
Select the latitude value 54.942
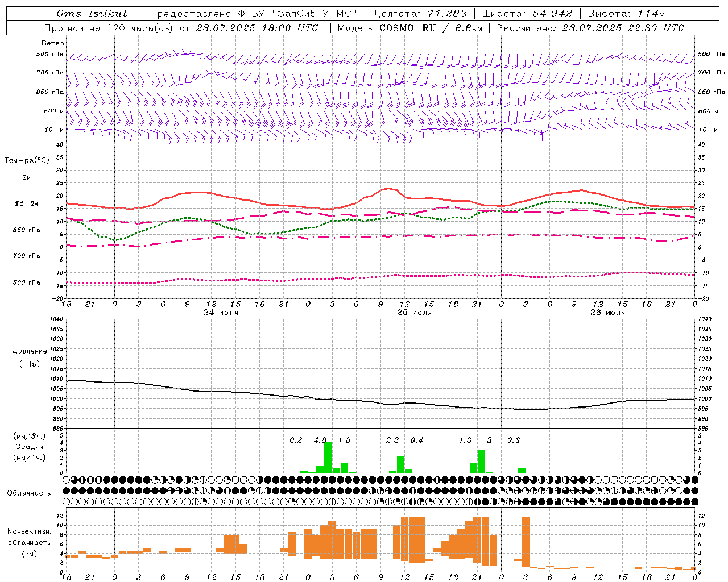[552, 14]
